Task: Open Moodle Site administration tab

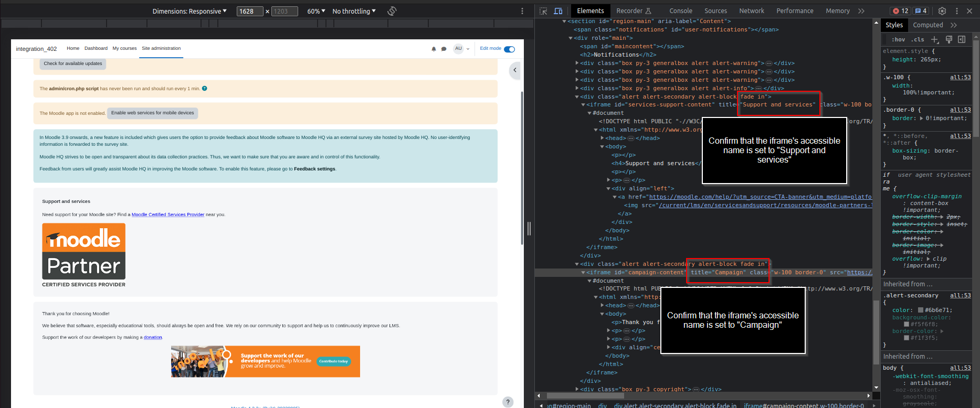Action: pyautogui.click(x=161, y=48)
